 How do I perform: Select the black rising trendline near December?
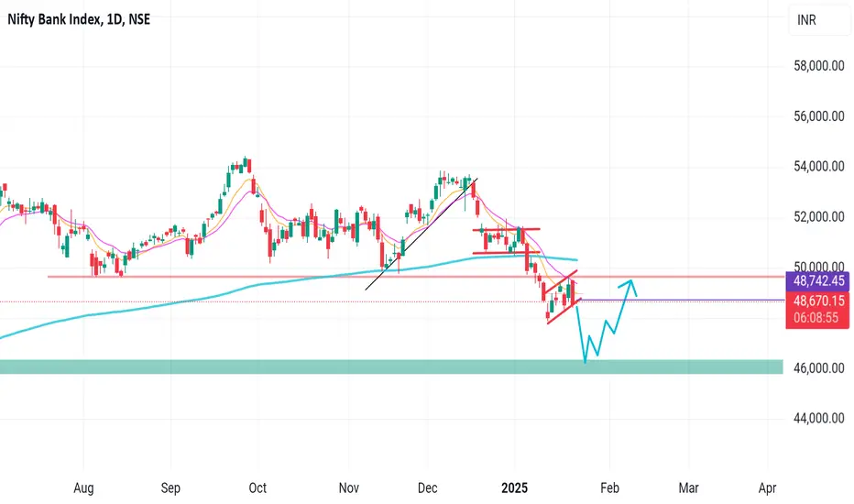click(421, 234)
